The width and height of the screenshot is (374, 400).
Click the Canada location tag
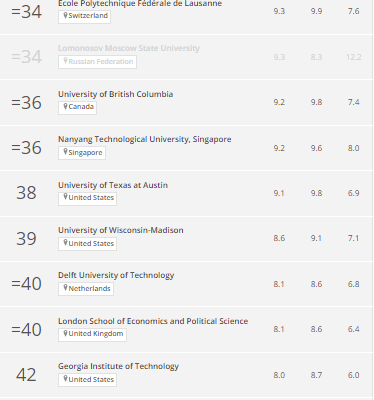pyautogui.click(x=77, y=108)
